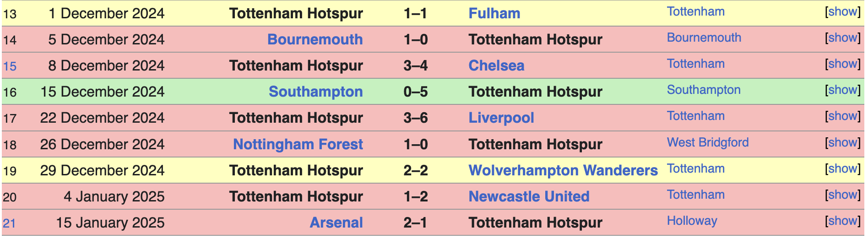Open the Liverpool team link

(501, 118)
